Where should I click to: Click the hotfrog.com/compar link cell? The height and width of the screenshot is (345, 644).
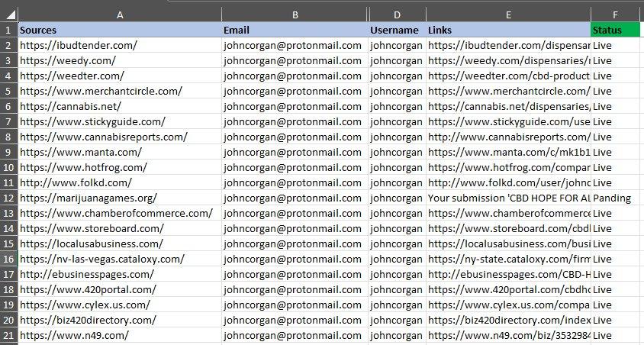[x=508, y=167]
